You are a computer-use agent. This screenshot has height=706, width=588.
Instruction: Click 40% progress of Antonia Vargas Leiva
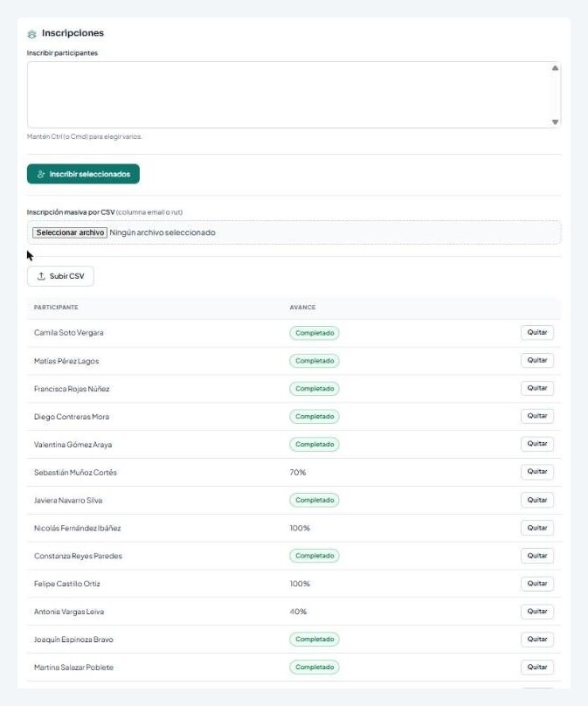click(298, 612)
